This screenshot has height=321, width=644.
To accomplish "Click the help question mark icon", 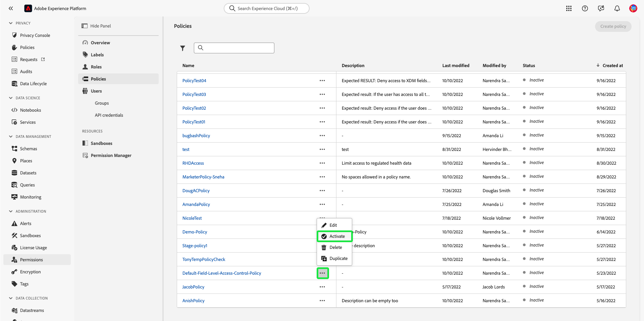I will [585, 8].
